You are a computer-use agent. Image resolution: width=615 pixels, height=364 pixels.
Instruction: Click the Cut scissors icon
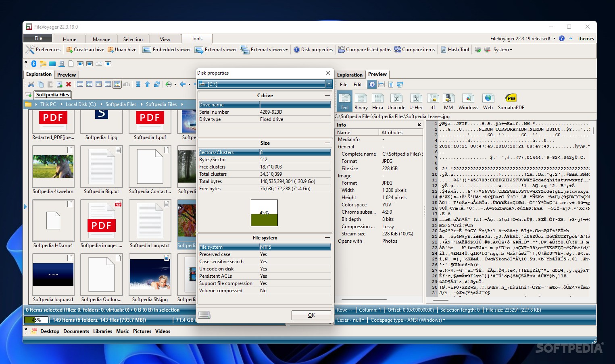click(x=31, y=84)
